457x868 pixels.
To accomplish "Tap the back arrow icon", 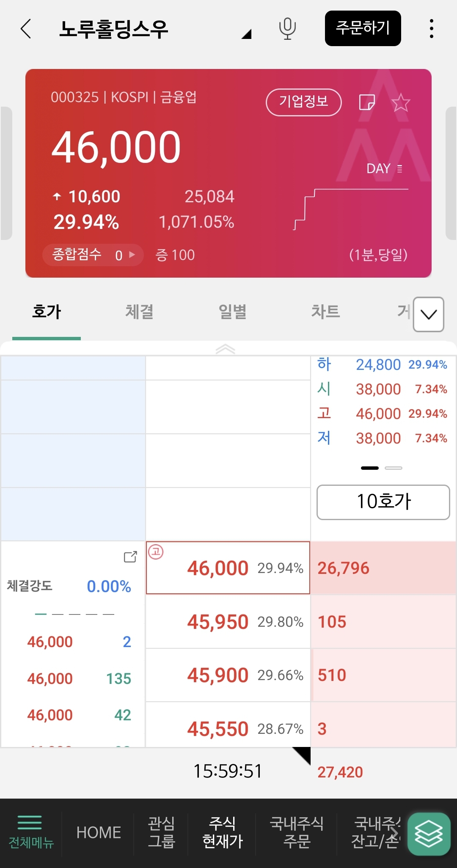I will click(x=26, y=29).
